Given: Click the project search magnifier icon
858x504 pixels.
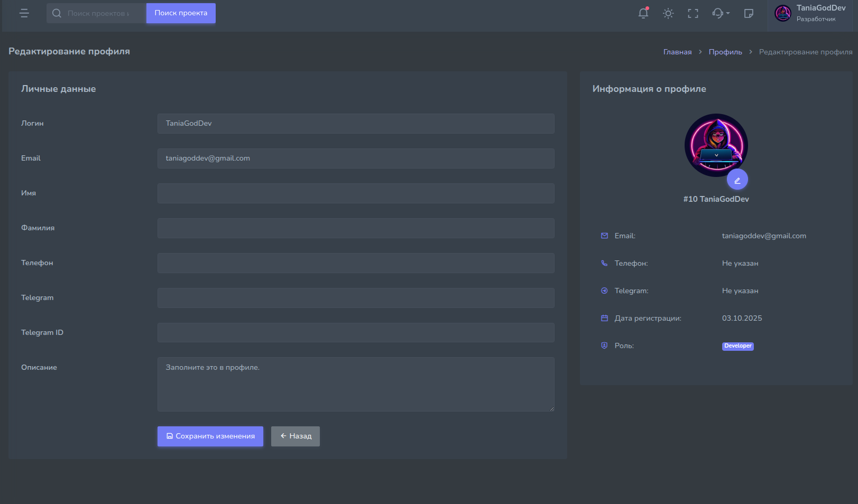Looking at the screenshot, I should point(57,13).
